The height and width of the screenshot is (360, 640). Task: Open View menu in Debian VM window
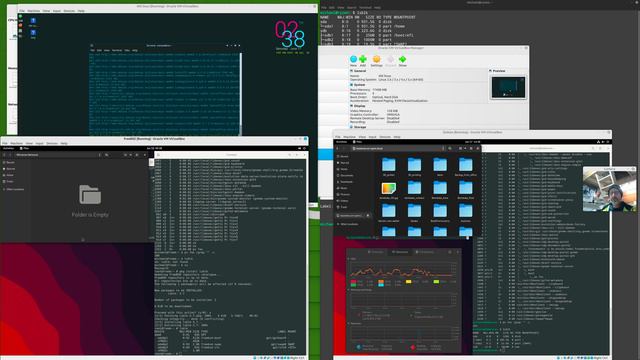click(x=362, y=137)
